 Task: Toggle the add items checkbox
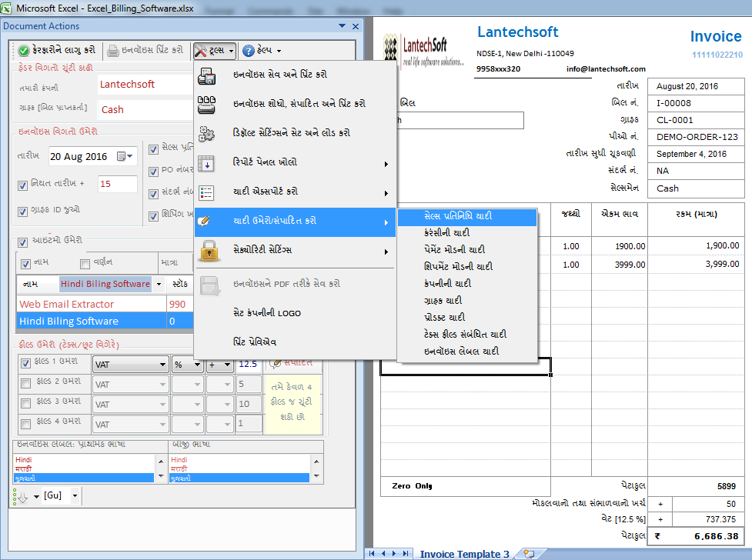(22, 242)
